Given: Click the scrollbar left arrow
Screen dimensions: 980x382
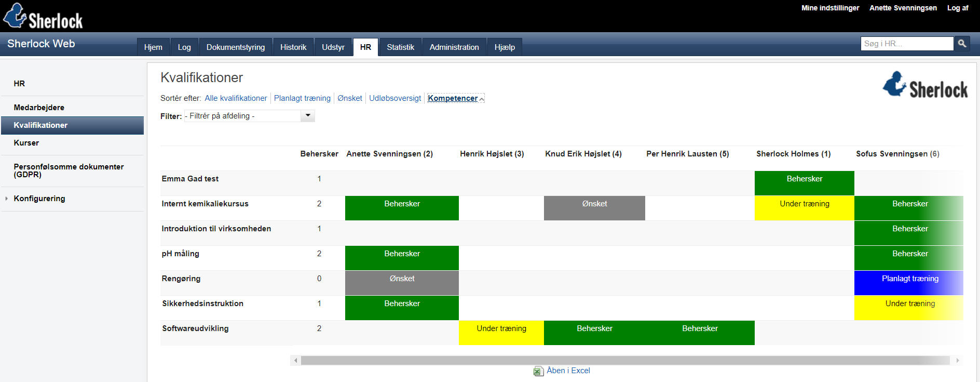Looking at the screenshot, I should coord(295,360).
